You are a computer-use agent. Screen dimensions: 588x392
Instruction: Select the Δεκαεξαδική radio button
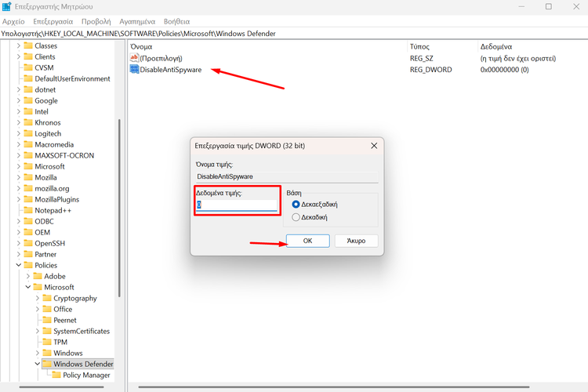(296, 204)
